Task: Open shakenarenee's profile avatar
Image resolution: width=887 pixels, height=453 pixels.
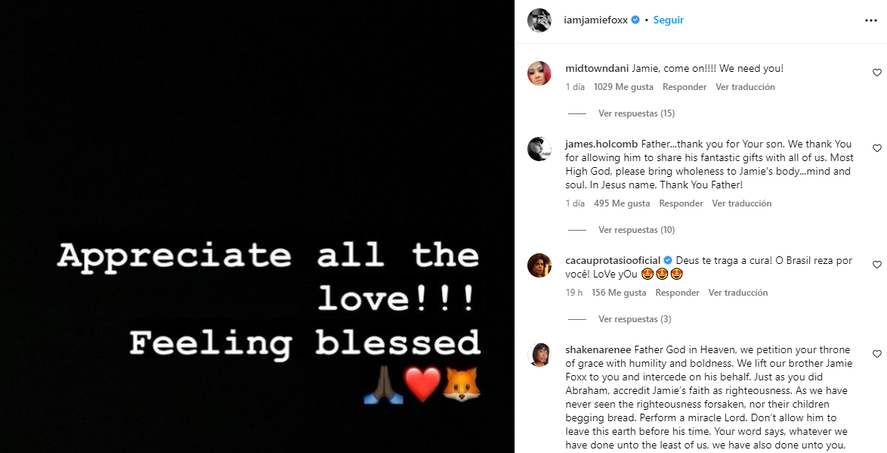Action: [x=539, y=355]
